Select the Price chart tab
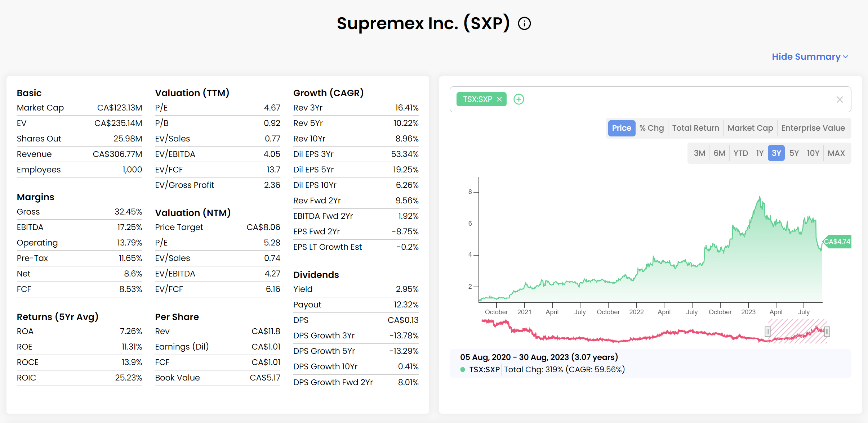The image size is (868, 423). coord(622,128)
